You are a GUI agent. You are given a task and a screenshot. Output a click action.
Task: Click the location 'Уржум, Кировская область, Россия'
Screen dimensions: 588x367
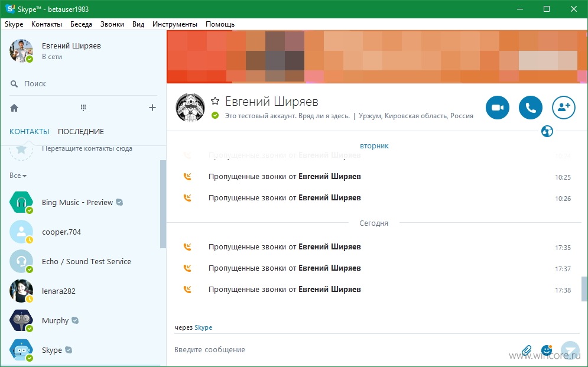tap(416, 116)
